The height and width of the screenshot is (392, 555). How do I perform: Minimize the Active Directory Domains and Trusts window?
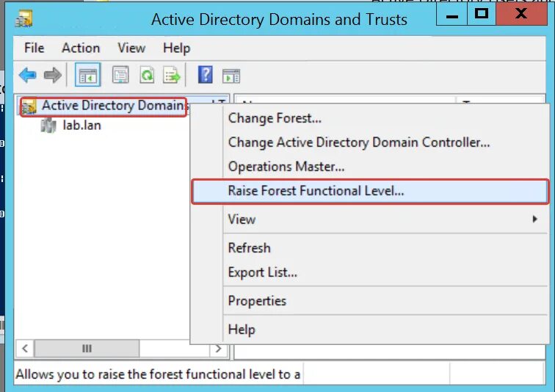[x=451, y=15]
